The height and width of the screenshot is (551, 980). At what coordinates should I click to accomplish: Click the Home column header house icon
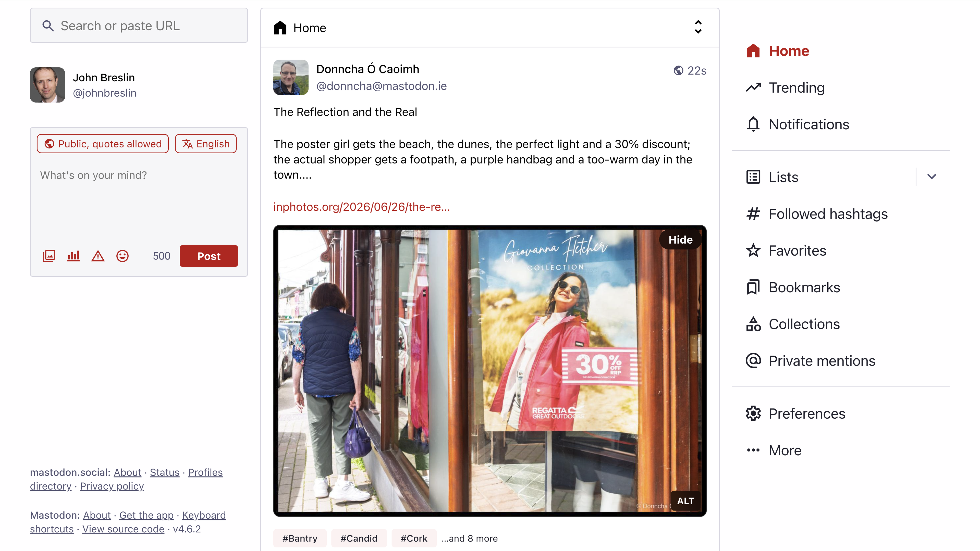(280, 28)
